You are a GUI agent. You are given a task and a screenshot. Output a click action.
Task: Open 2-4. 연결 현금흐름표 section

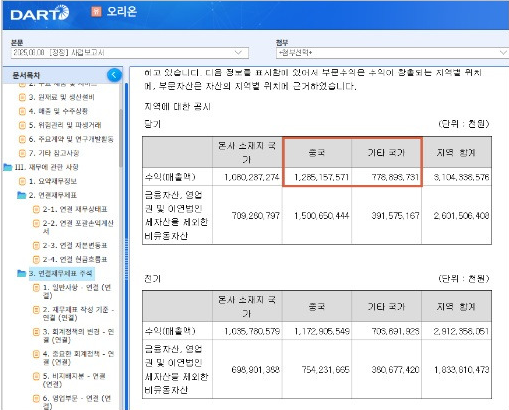[75, 259]
